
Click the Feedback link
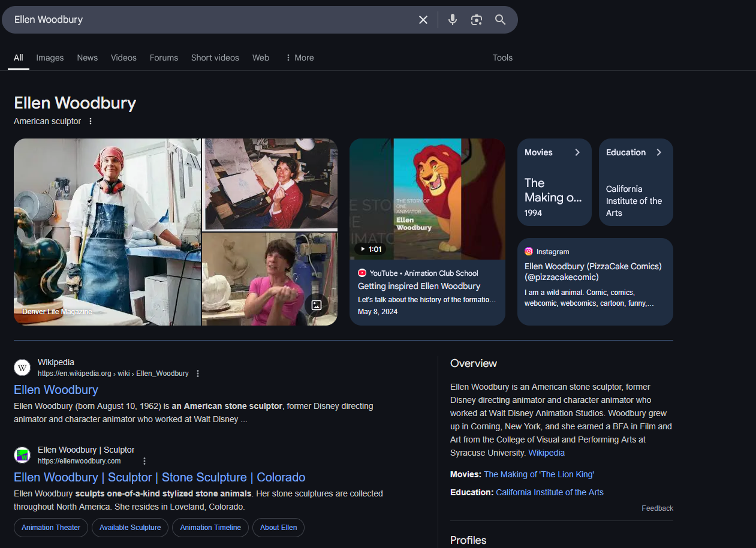(x=657, y=508)
